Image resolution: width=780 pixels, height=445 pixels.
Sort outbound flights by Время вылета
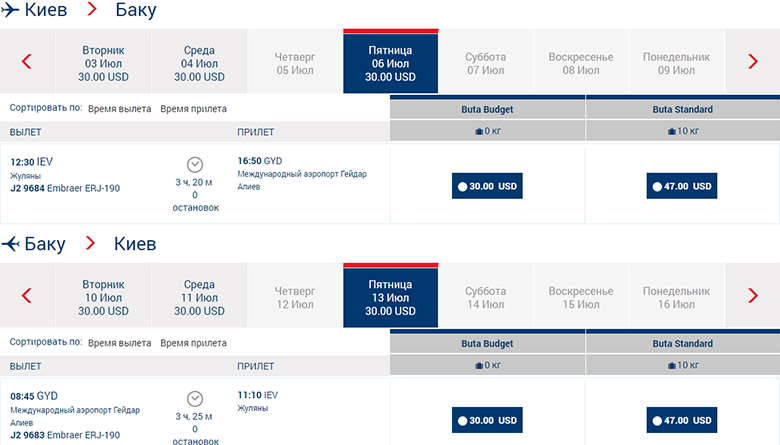(120, 109)
